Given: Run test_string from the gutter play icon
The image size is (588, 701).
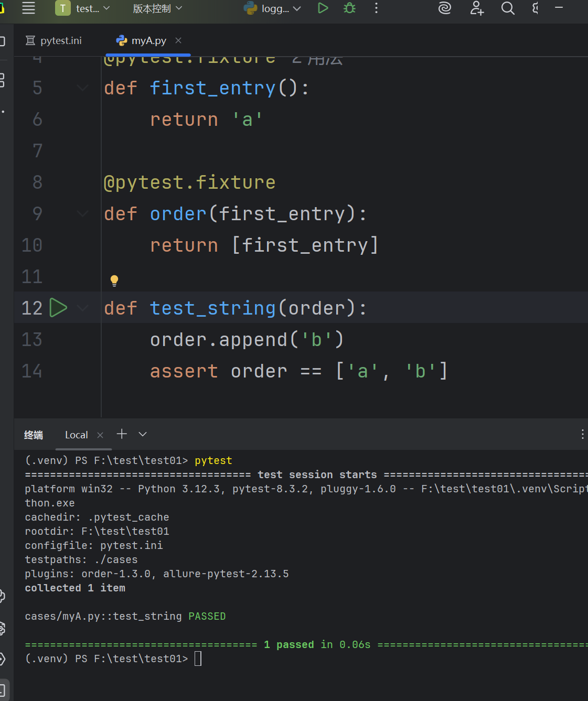Looking at the screenshot, I should click(x=58, y=308).
